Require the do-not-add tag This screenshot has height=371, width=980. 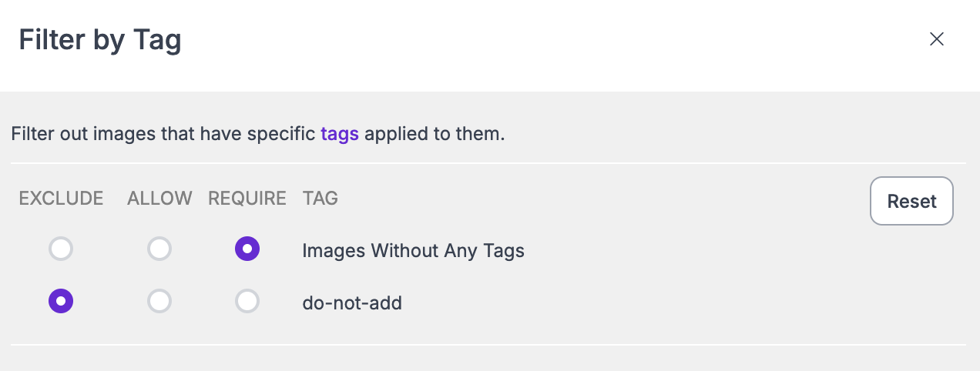[x=247, y=302]
